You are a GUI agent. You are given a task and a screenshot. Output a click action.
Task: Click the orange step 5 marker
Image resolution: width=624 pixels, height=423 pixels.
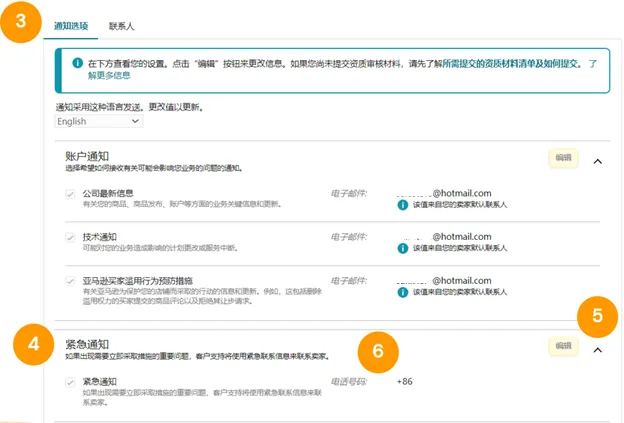coord(597,316)
